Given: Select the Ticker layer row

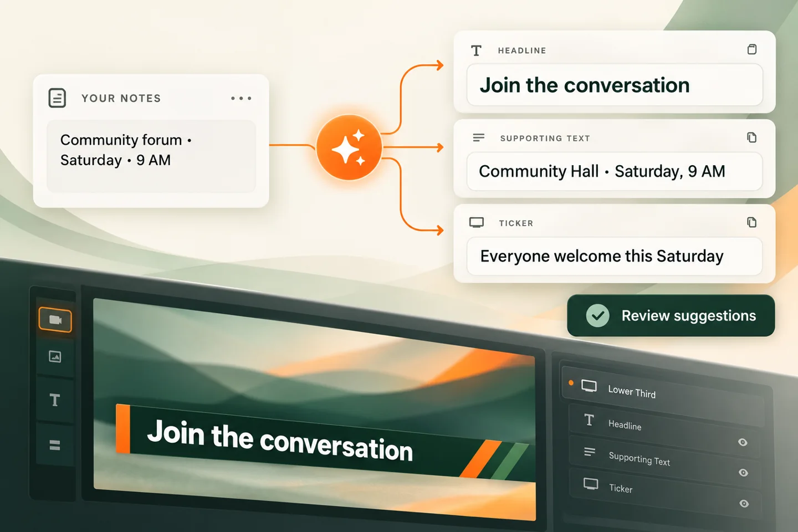Looking at the screenshot, I should click(x=666, y=493).
